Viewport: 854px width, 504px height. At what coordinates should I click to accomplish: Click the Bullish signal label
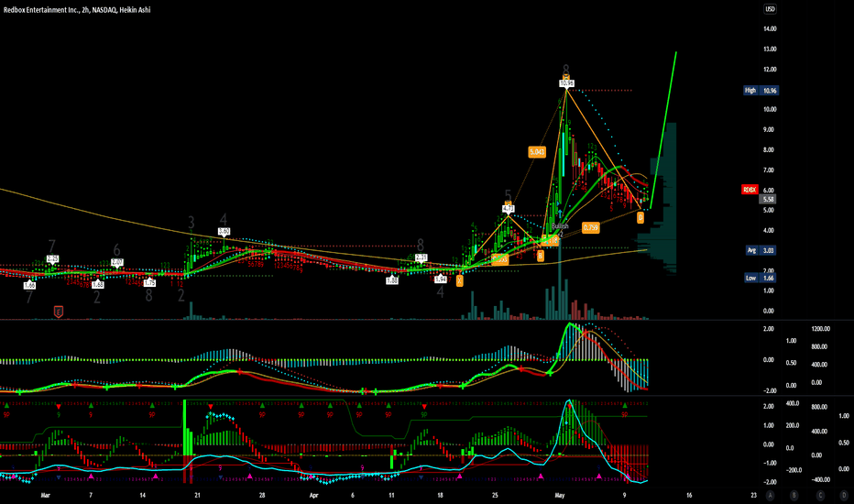pos(560,226)
